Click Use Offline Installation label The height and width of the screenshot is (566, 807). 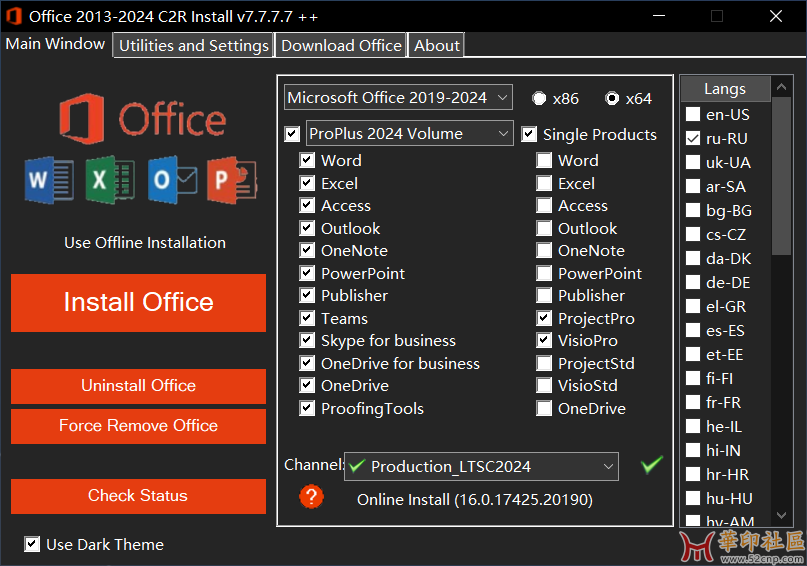tap(145, 242)
